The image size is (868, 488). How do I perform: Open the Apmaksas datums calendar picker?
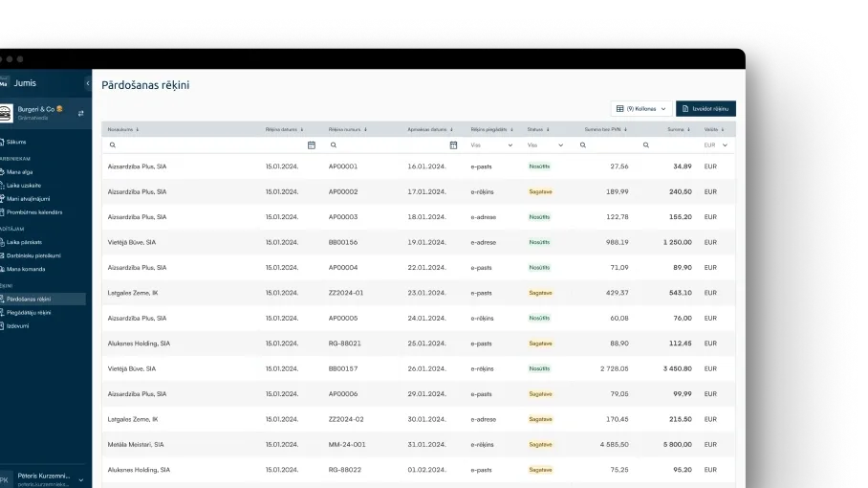click(x=453, y=145)
